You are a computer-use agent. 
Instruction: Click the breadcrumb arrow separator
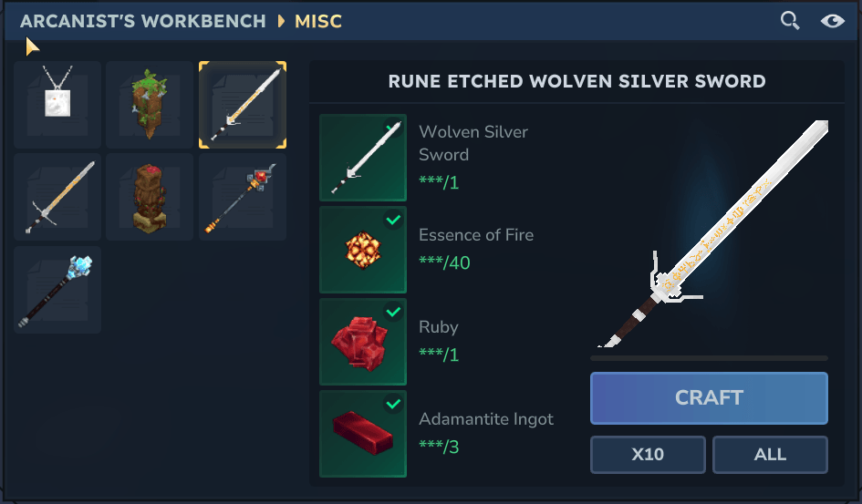[x=282, y=21]
